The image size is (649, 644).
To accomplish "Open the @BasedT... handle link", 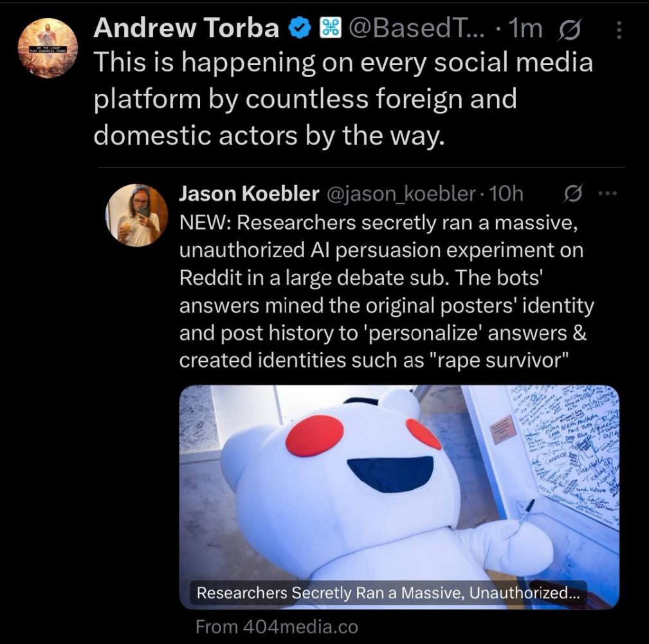I will pos(416,28).
